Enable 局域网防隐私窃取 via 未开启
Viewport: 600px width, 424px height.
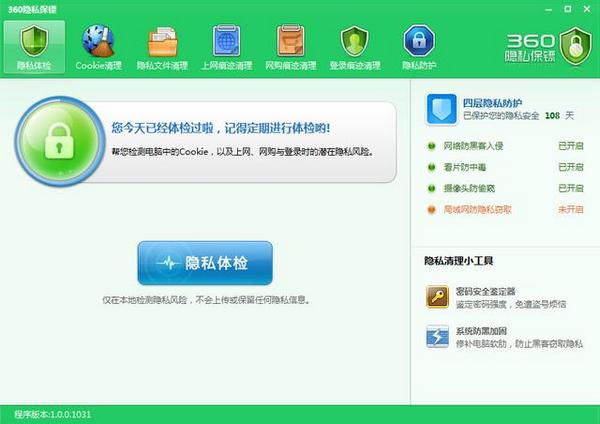571,209
